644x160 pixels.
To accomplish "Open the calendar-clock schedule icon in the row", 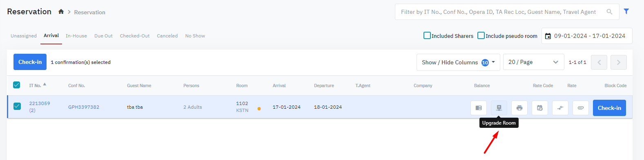I will pos(540,108).
